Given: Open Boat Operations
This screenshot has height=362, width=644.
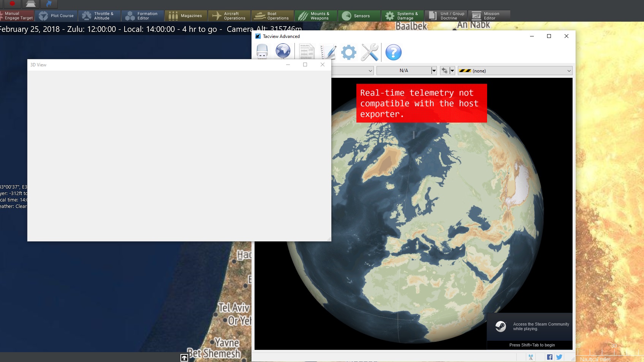Looking at the screenshot, I should 273,16.
